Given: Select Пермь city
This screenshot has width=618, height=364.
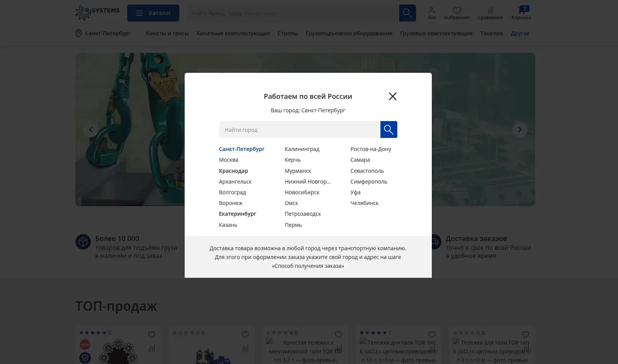Looking at the screenshot, I should pos(293,225).
